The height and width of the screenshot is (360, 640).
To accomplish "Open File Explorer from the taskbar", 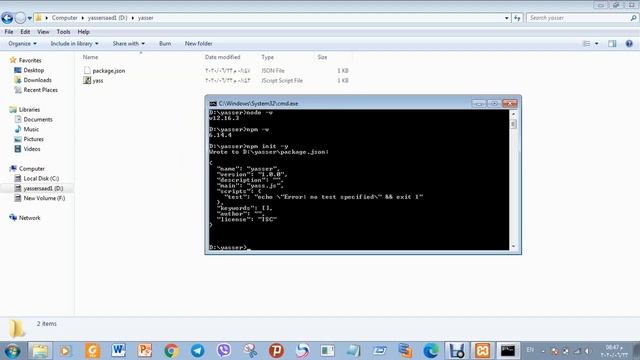I will (40, 351).
